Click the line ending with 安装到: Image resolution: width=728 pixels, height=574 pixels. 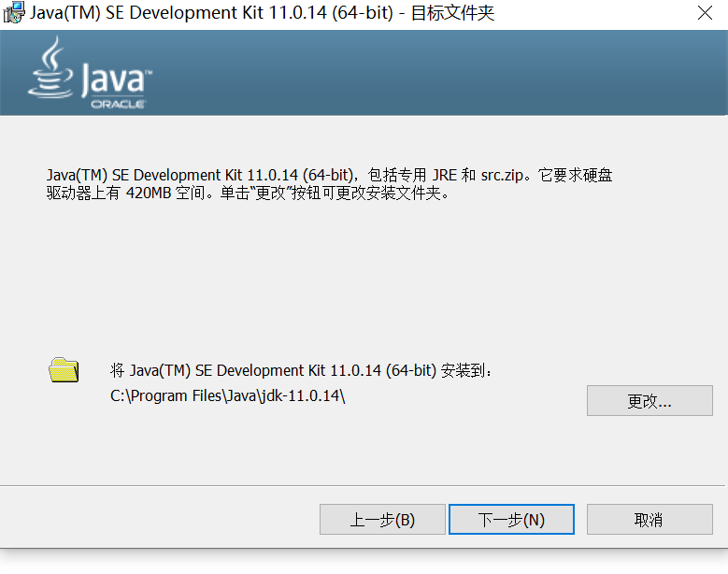click(301, 370)
